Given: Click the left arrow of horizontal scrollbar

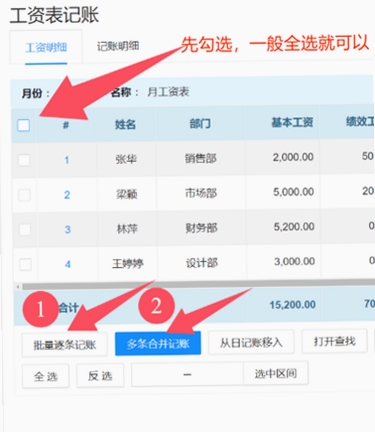Looking at the screenshot, I should (18, 287).
